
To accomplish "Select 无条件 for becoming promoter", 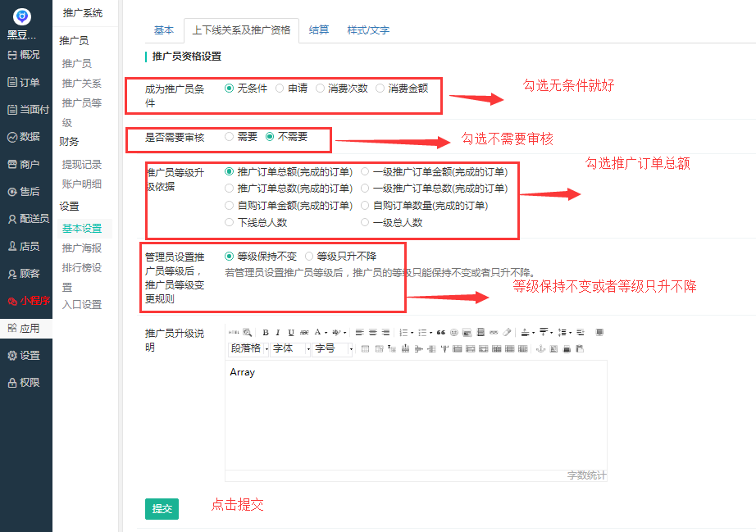I will 230,89.
